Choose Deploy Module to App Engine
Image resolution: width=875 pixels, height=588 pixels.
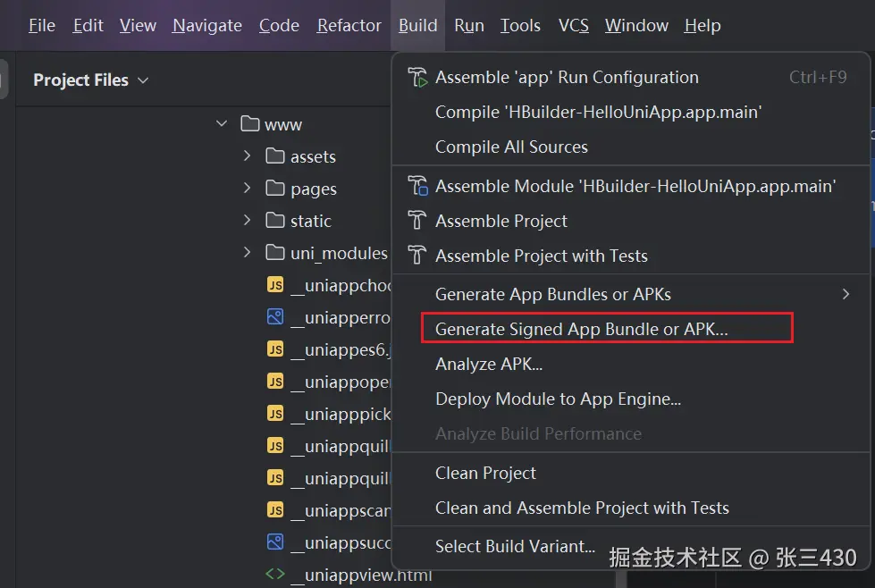click(631, 399)
